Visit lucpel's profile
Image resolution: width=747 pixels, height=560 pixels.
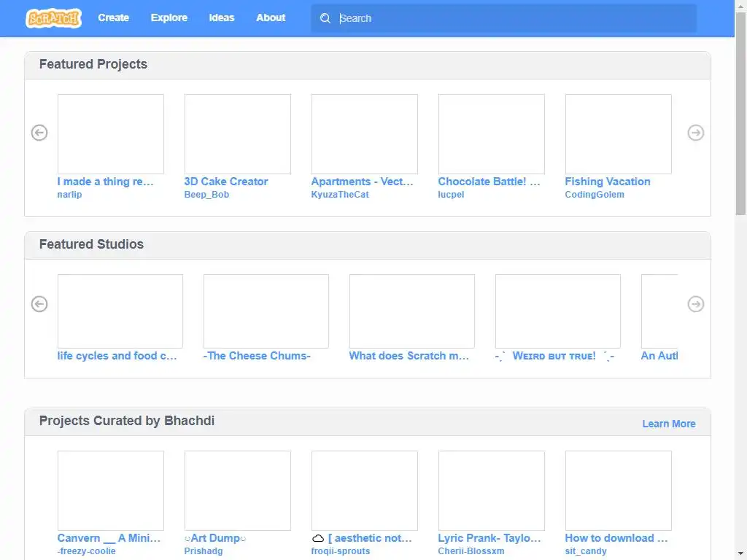451,194
